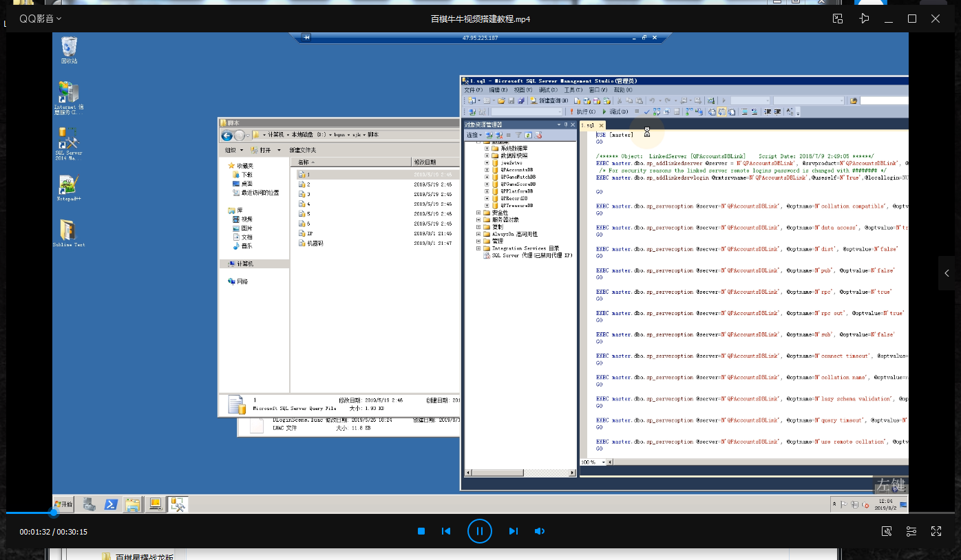Open the Recycle Bin desktop icon
Image resolution: width=961 pixels, height=560 pixels.
(x=69, y=50)
